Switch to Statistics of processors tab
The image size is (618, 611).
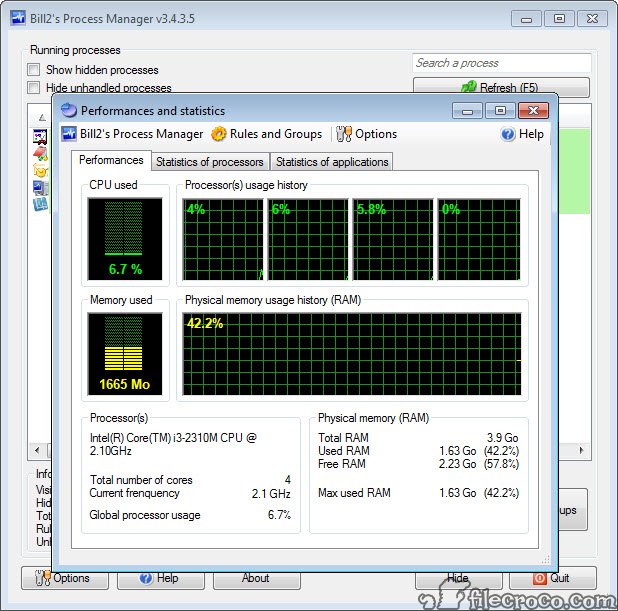click(210, 162)
